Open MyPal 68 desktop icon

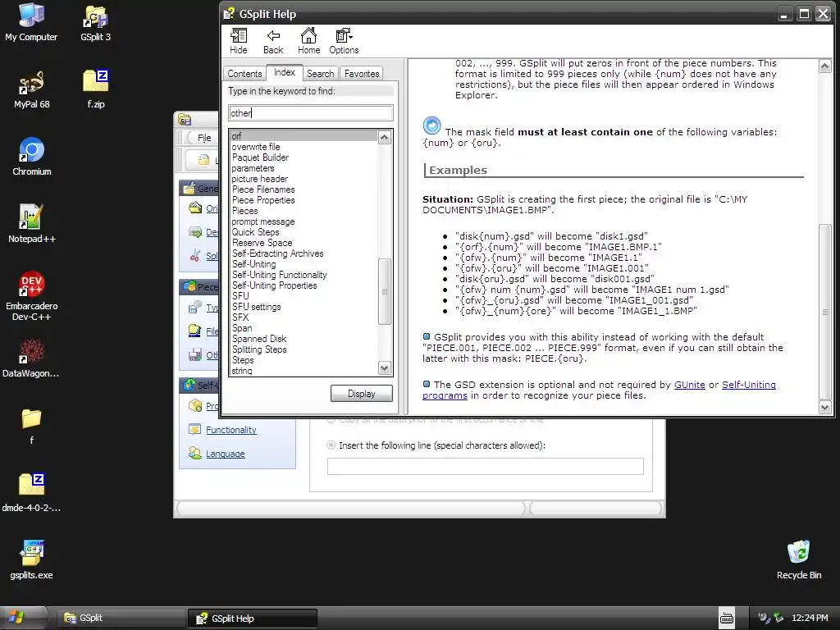[x=32, y=90]
